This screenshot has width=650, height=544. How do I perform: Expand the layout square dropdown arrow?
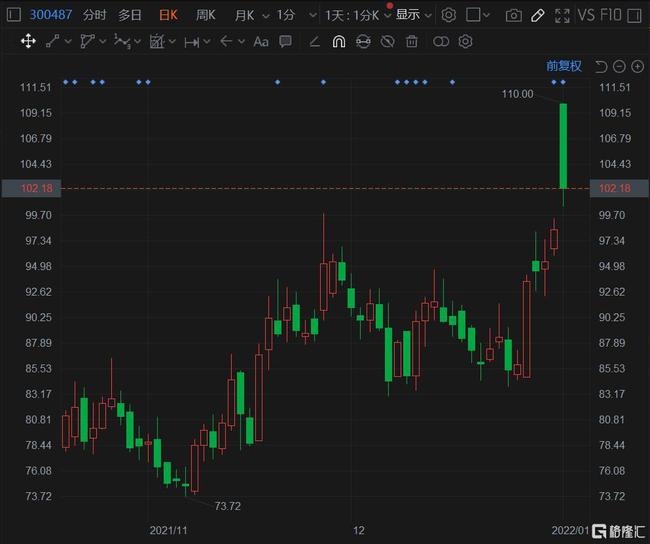tap(486, 16)
